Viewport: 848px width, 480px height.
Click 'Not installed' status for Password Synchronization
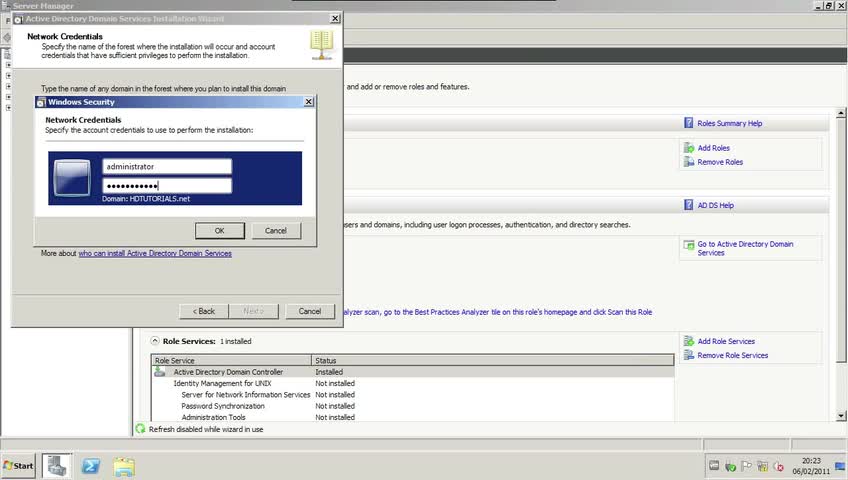[335, 406]
